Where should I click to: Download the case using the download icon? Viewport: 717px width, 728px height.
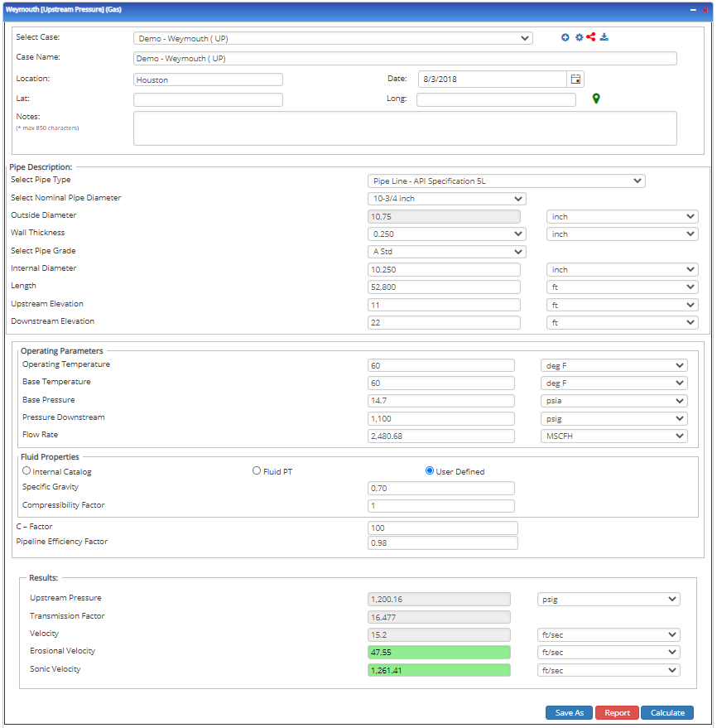[x=604, y=37]
